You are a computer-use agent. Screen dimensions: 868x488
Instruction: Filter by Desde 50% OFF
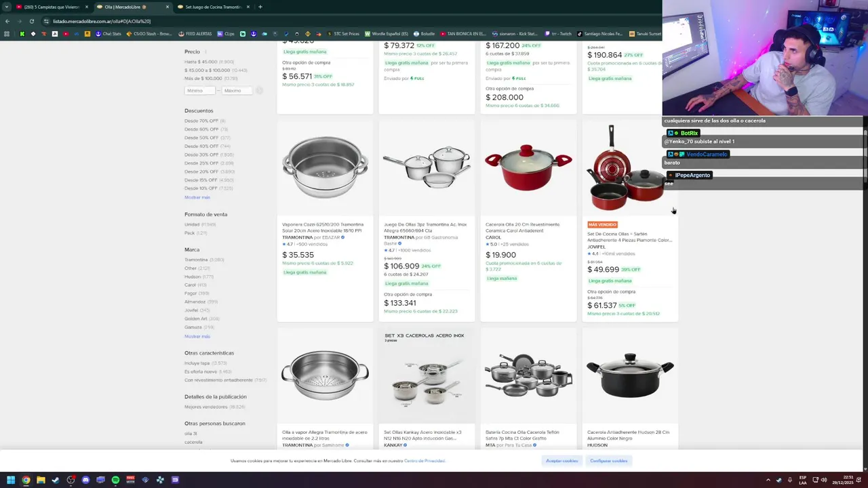pyautogui.click(x=201, y=138)
